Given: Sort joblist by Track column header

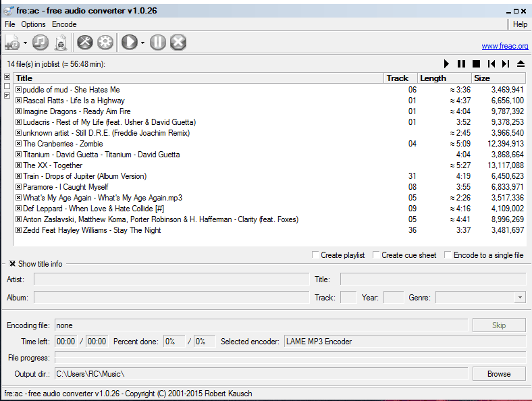Looking at the screenshot, I should (400, 78).
